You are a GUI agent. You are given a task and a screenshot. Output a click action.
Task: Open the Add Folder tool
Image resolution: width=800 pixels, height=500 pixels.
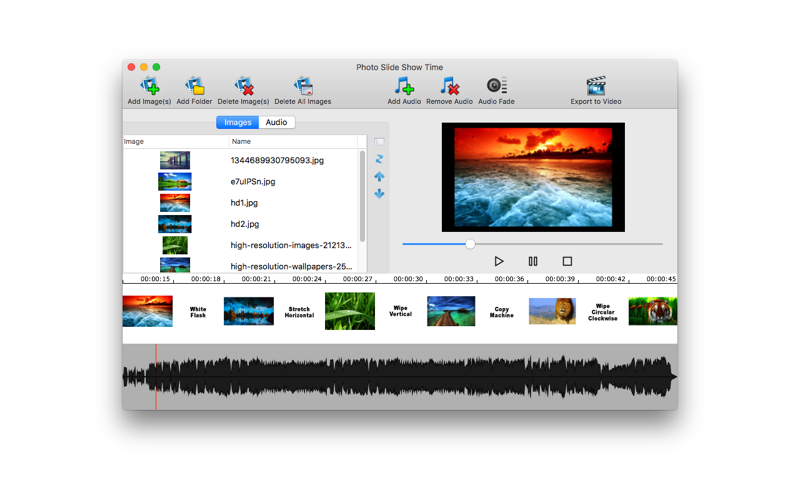[194, 86]
